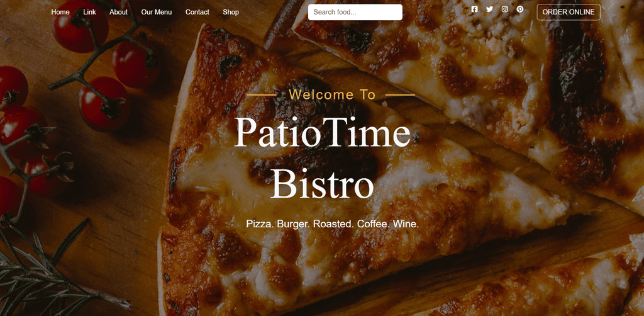Open the About page link
Image resolution: width=644 pixels, height=316 pixels.
[118, 12]
